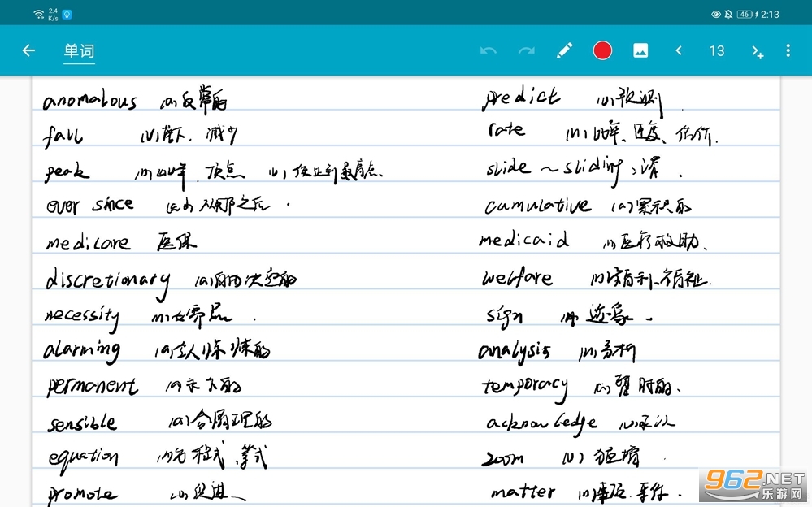Tap the Wi-Fi status icon
Image resolution: width=812 pixels, height=507 pixels.
pos(39,14)
